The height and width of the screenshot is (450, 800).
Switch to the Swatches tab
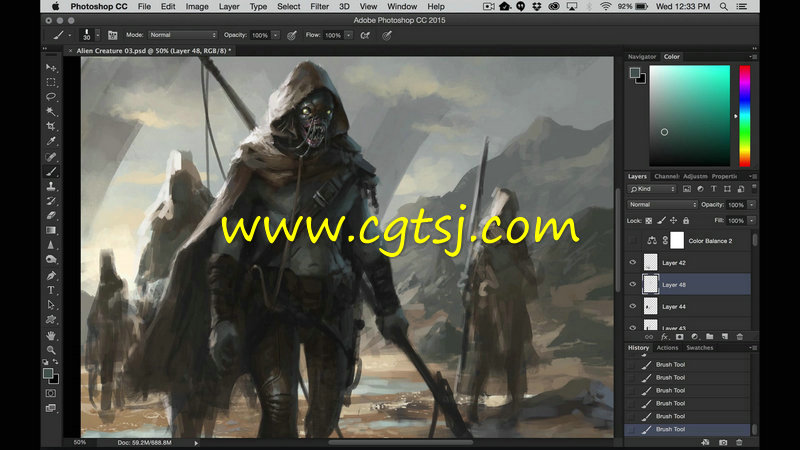tap(699, 347)
